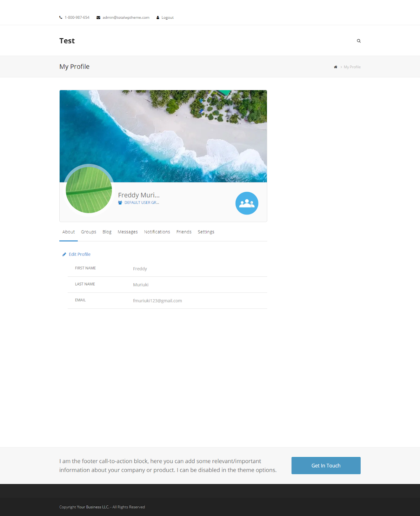Viewport: 420px width, 516px height.
Task: Click the Edit Profile link
Action: point(80,254)
